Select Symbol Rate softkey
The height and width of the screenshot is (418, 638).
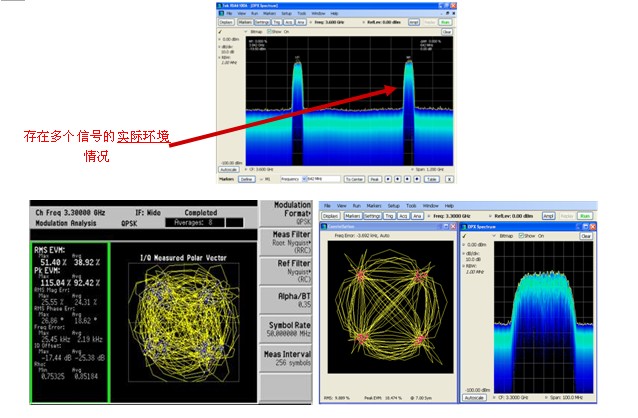coord(286,329)
